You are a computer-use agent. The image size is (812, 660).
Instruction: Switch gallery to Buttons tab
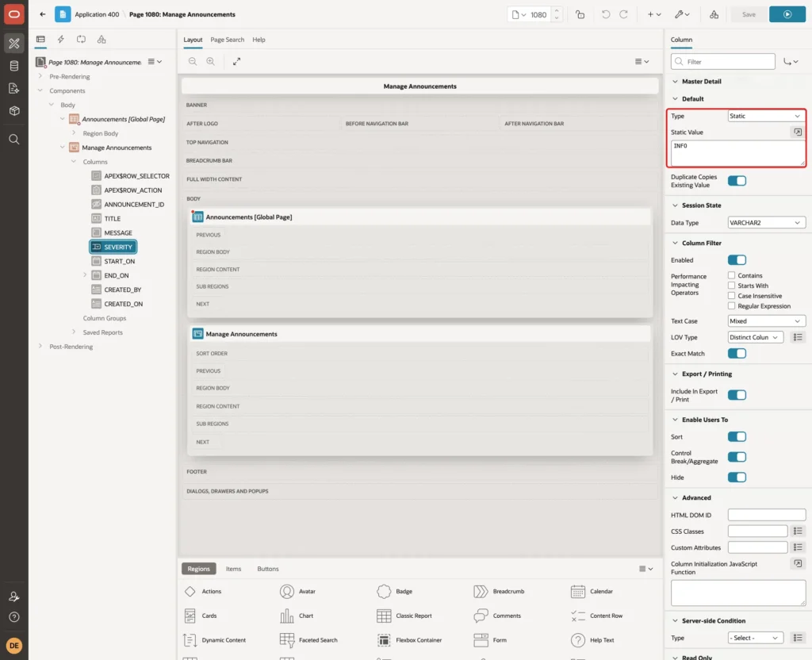click(x=268, y=569)
